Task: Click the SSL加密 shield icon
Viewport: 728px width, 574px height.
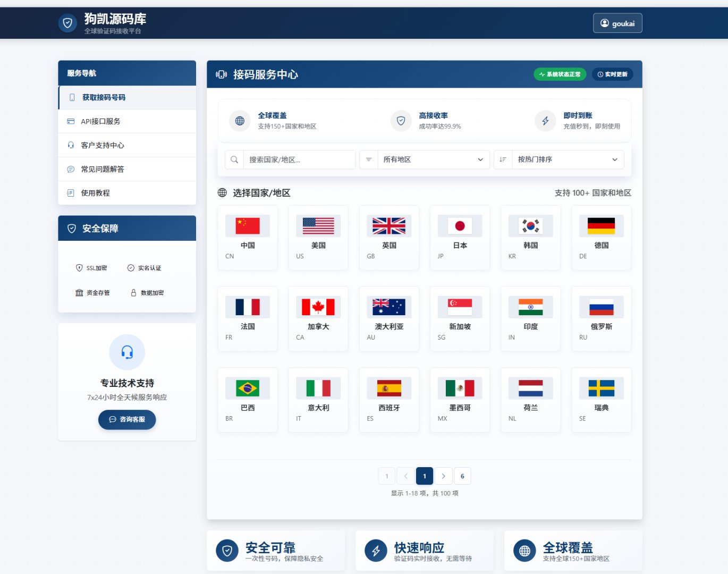Action: point(79,268)
